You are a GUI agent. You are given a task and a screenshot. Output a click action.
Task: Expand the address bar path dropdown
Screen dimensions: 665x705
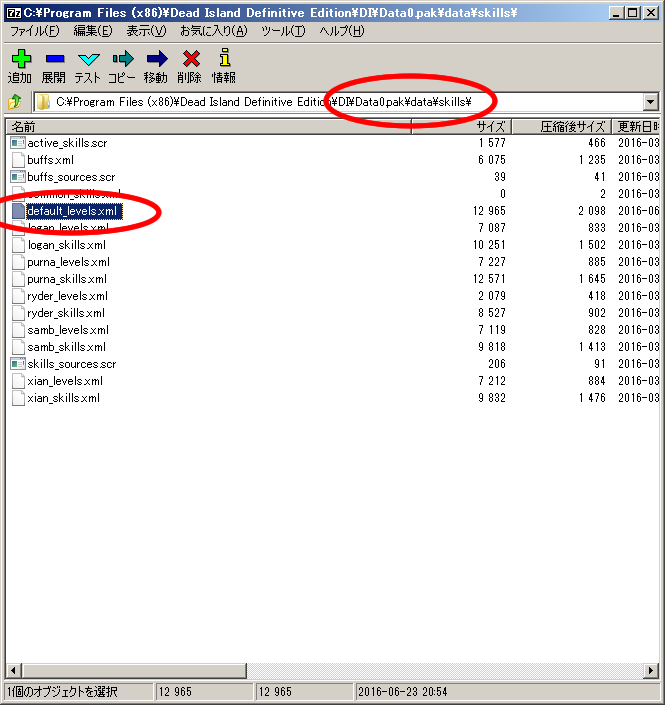click(650, 102)
